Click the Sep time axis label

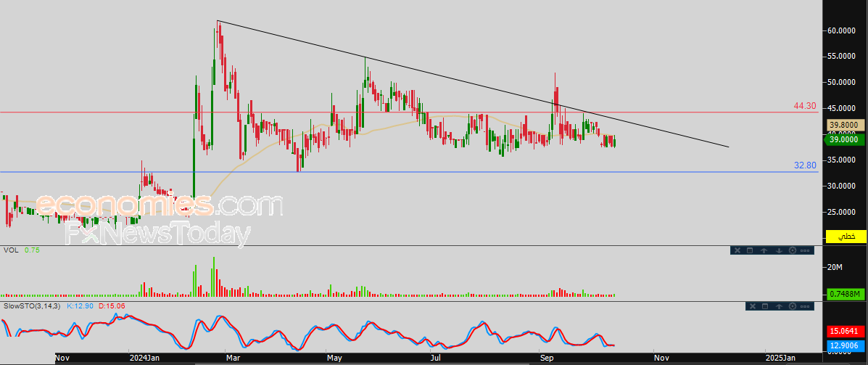[x=547, y=358]
